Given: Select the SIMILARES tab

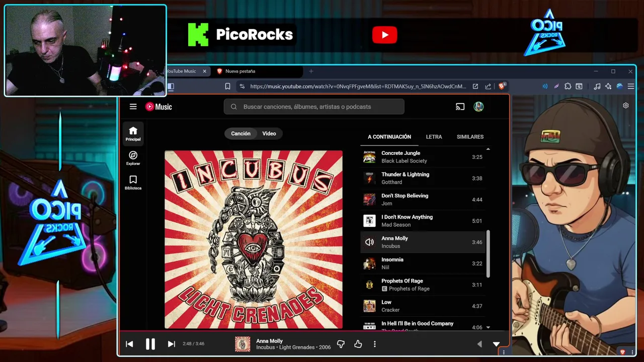Looking at the screenshot, I should 470,137.
